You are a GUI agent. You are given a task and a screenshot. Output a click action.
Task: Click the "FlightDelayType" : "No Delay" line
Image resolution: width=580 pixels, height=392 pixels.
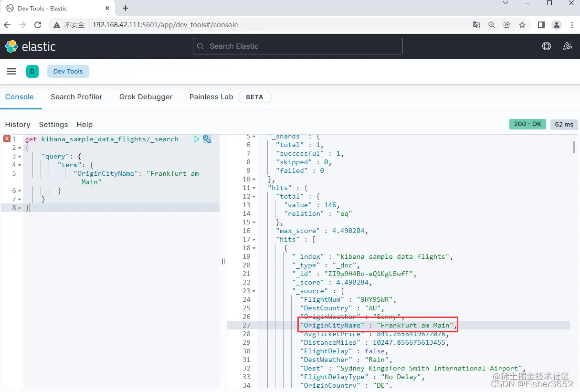point(363,377)
